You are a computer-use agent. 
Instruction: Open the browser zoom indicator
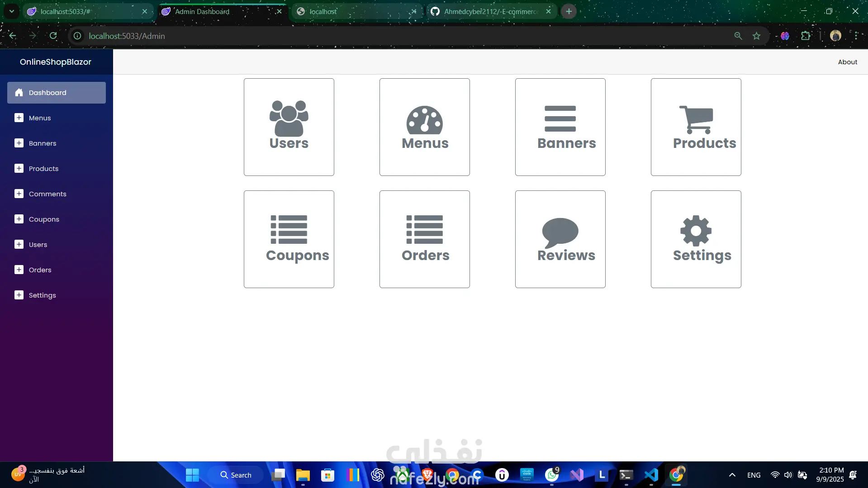(x=738, y=36)
